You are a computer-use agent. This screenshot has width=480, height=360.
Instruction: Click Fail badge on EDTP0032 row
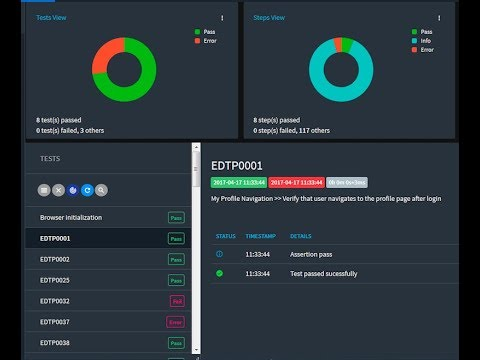pos(177,301)
